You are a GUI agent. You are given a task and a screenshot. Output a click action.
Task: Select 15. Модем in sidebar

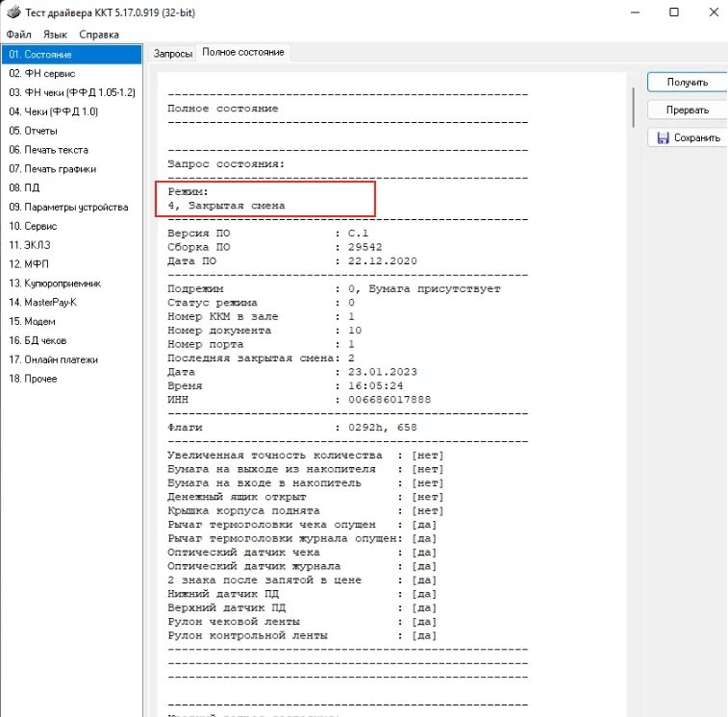point(72,321)
